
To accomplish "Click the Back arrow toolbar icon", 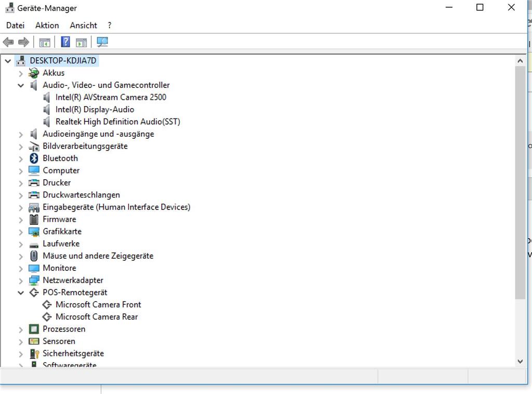I will (x=8, y=42).
